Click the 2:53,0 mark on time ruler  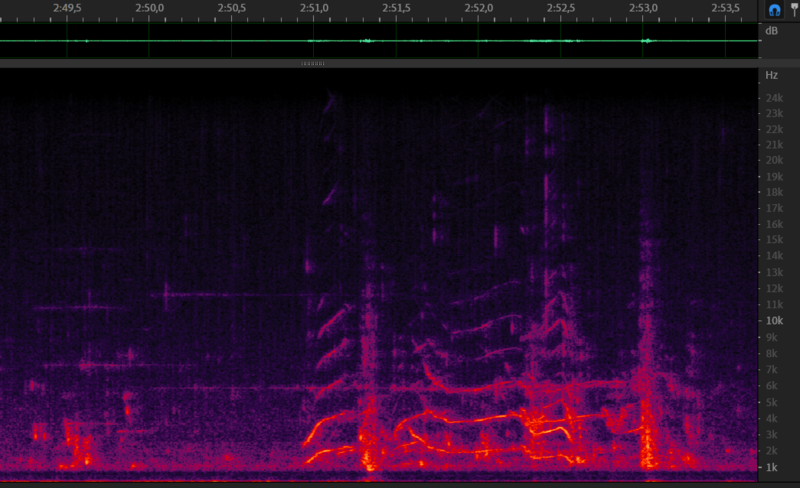(643, 8)
